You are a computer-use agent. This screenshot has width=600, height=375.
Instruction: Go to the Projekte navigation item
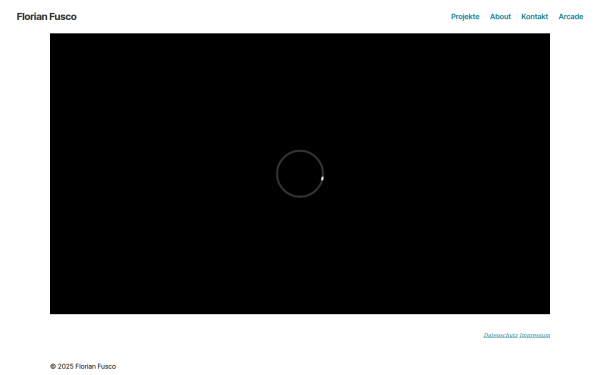pyautogui.click(x=465, y=16)
